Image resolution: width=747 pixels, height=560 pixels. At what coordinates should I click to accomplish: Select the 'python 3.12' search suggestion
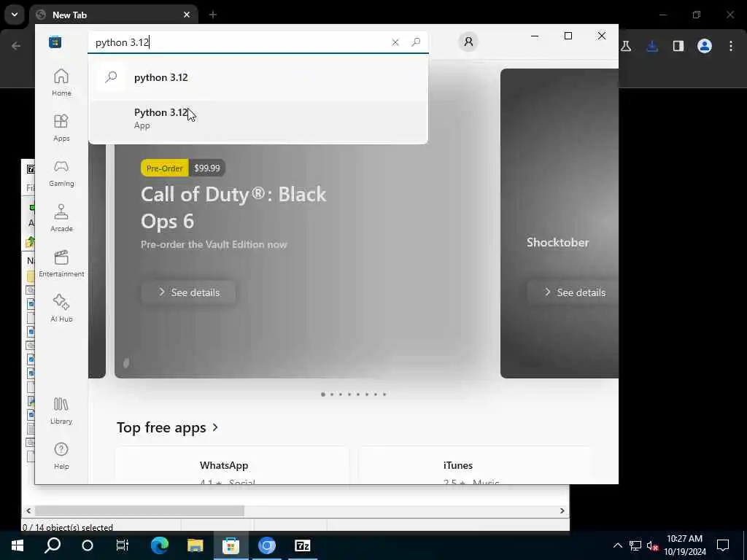point(258,77)
